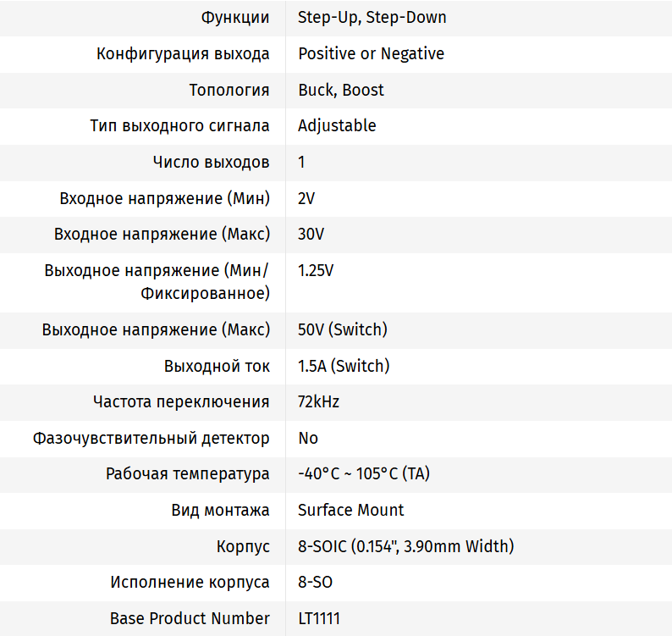The width and height of the screenshot is (672, 636).
Task: Click the "30V" maximum input voltage value
Action: (x=311, y=235)
